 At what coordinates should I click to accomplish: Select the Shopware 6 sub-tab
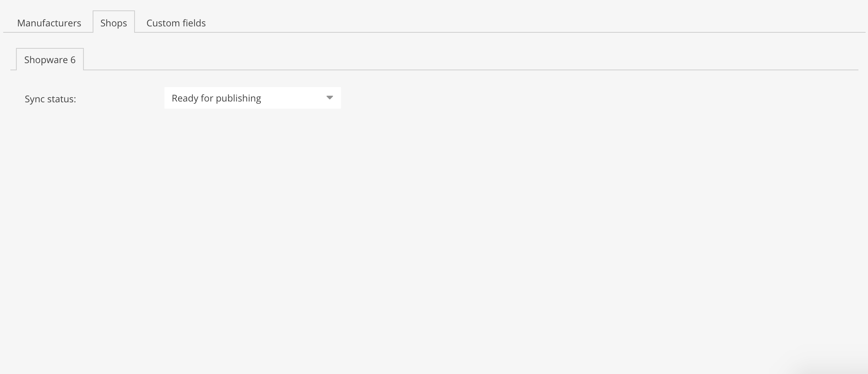(50, 60)
